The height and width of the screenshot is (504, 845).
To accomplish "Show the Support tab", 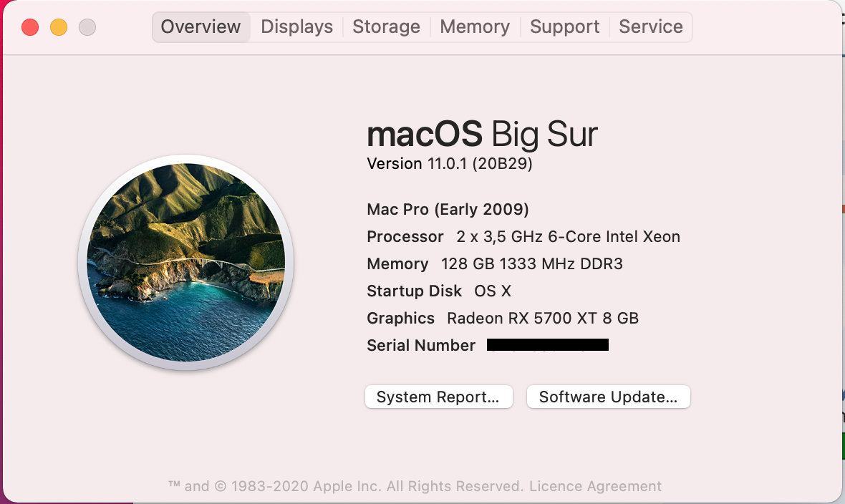I will tap(564, 27).
